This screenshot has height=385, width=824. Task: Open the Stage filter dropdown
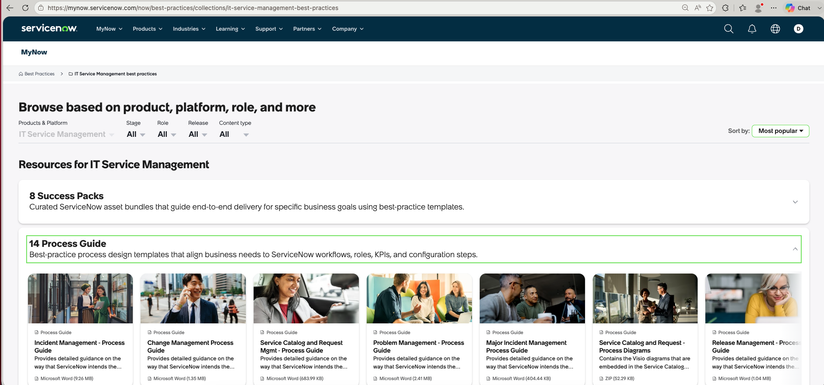click(x=136, y=134)
